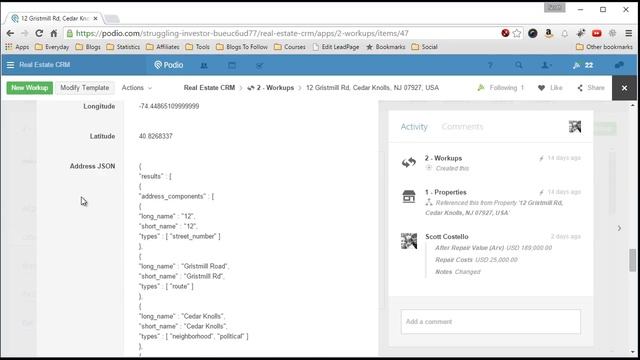Click the Add a comment field
This screenshot has height=360, width=640.
[x=490, y=322]
